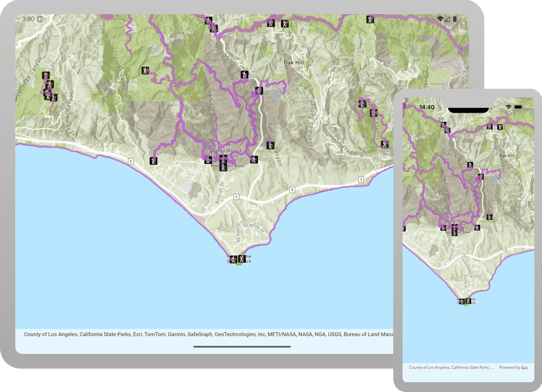Tap the tablet's home indicator bar
Image resolution: width=542 pixels, height=392 pixels.
point(242,346)
